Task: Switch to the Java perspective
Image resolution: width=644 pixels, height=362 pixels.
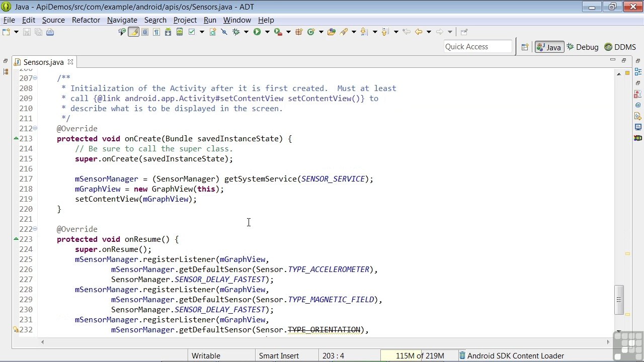Action: pyautogui.click(x=549, y=47)
